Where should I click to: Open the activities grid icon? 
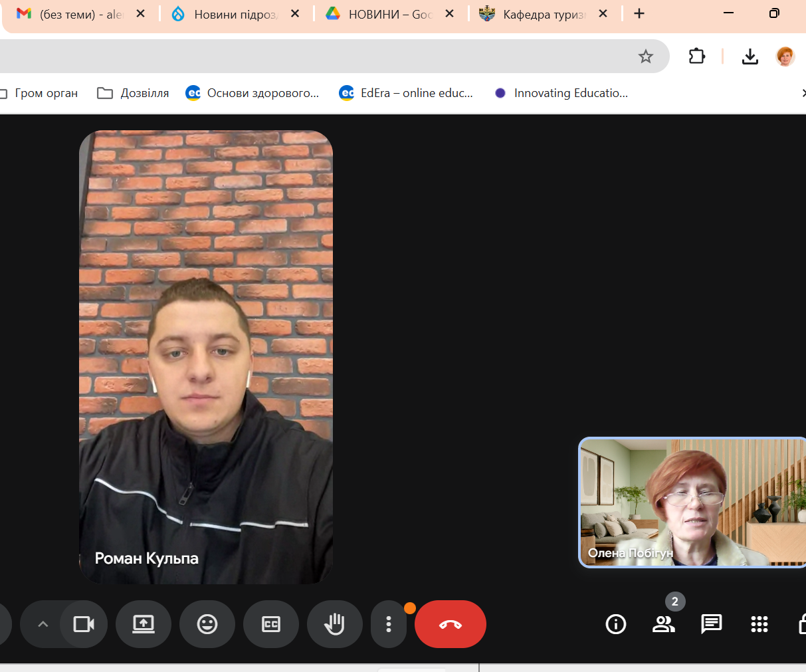click(759, 624)
